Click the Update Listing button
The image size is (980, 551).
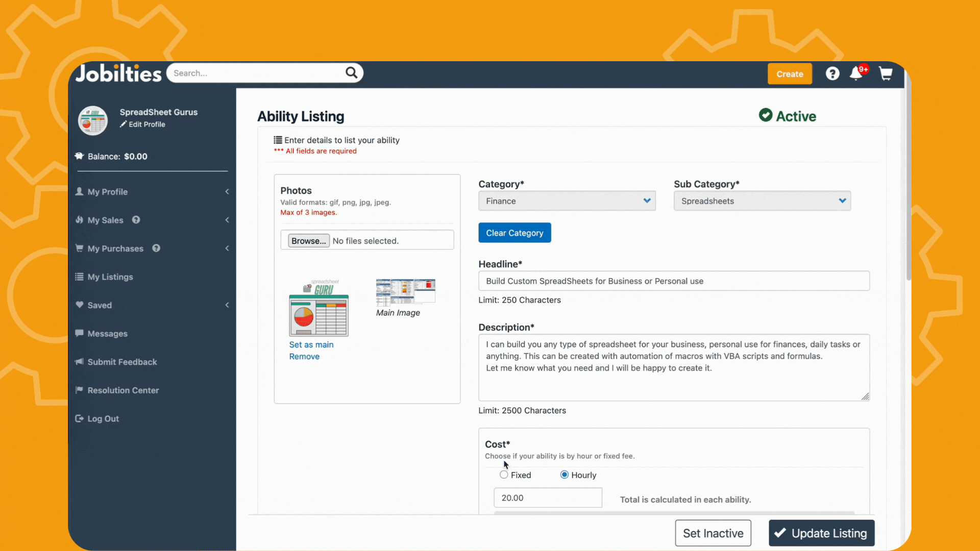[x=821, y=533]
